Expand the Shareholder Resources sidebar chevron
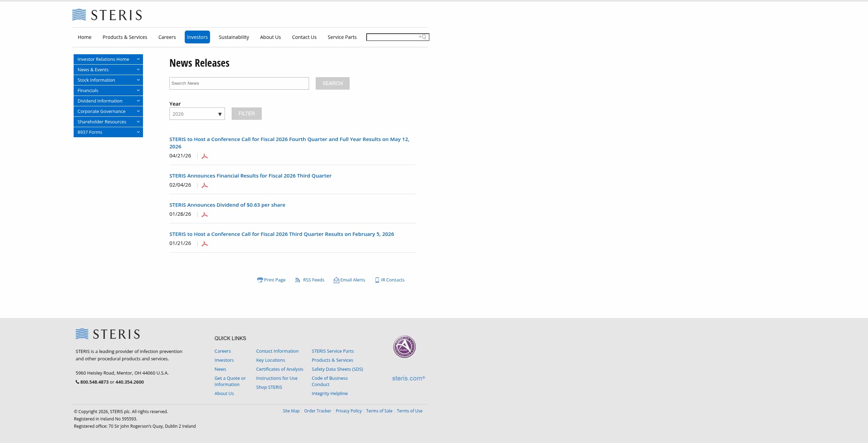Viewport: 868px width, 443px height. pos(138,122)
